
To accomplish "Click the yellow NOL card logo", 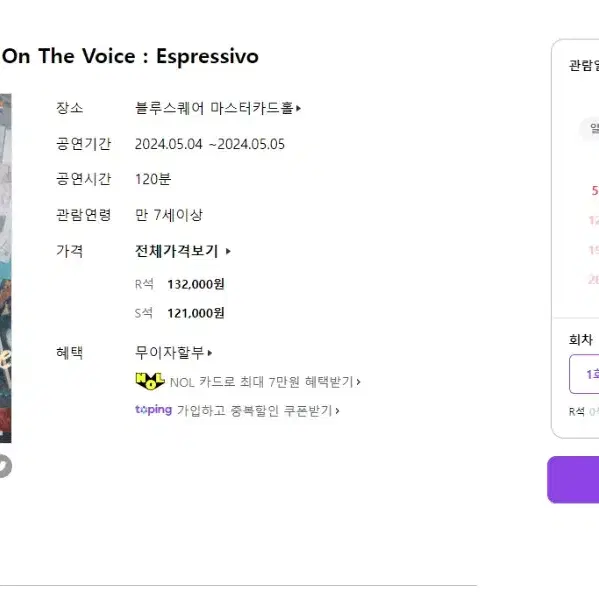I will (x=150, y=381).
